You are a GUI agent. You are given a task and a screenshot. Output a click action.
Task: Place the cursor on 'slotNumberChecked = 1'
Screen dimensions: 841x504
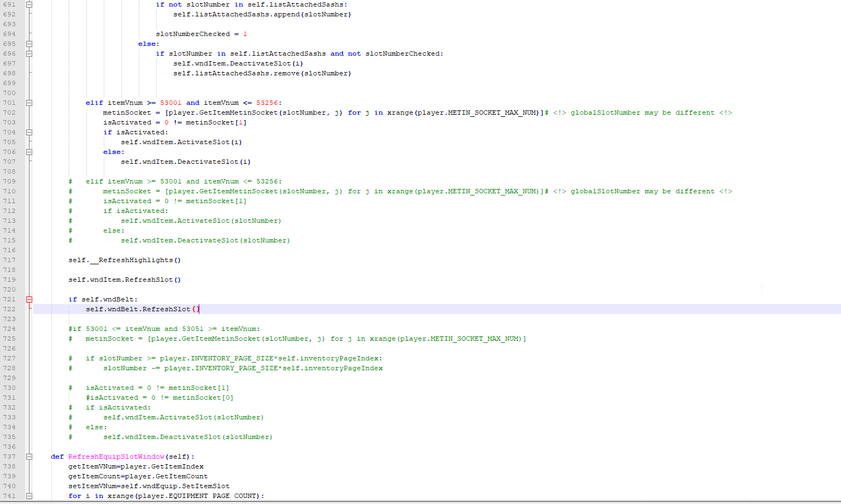coord(202,34)
